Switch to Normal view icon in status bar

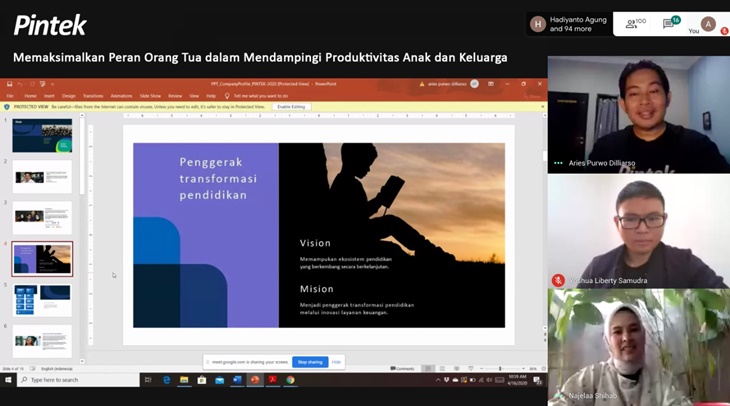(x=428, y=368)
